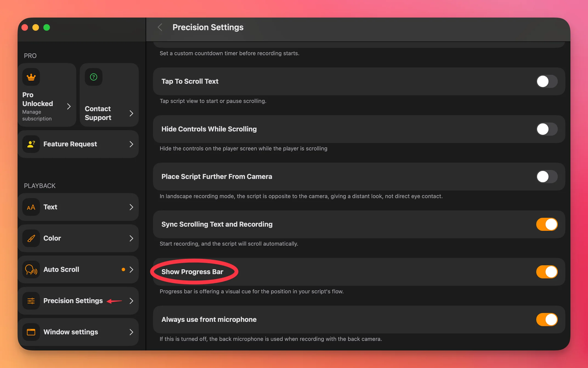
Task: Click the green question mark support icon
Action: tap(94, 77)
